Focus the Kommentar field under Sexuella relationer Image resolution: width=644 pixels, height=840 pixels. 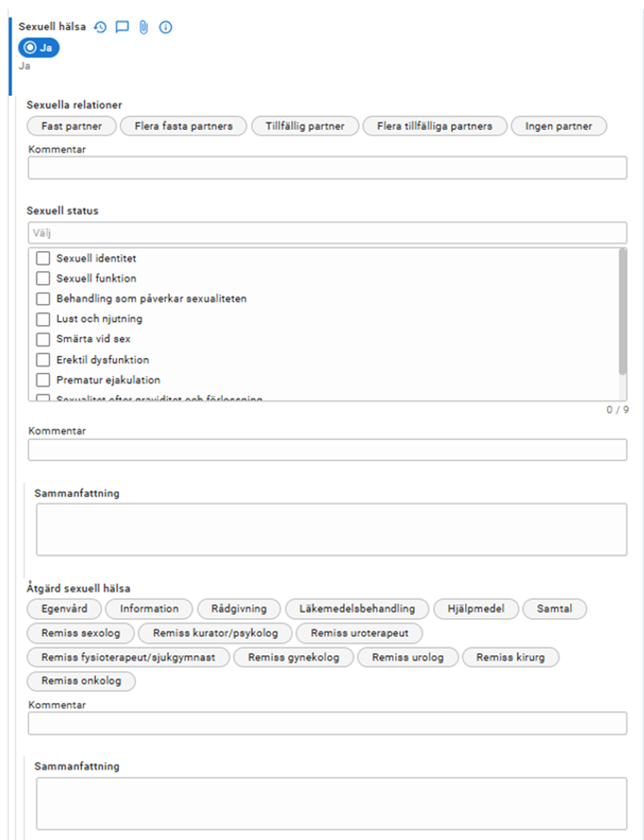(328, 168)
